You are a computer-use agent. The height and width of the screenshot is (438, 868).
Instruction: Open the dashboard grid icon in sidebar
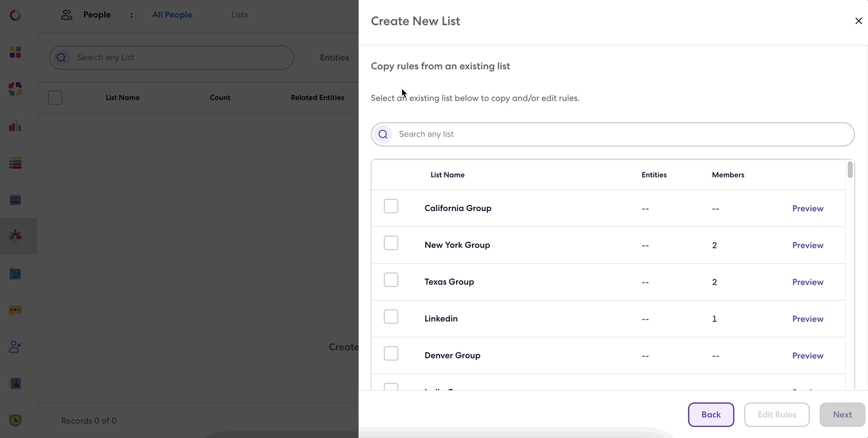15,52
